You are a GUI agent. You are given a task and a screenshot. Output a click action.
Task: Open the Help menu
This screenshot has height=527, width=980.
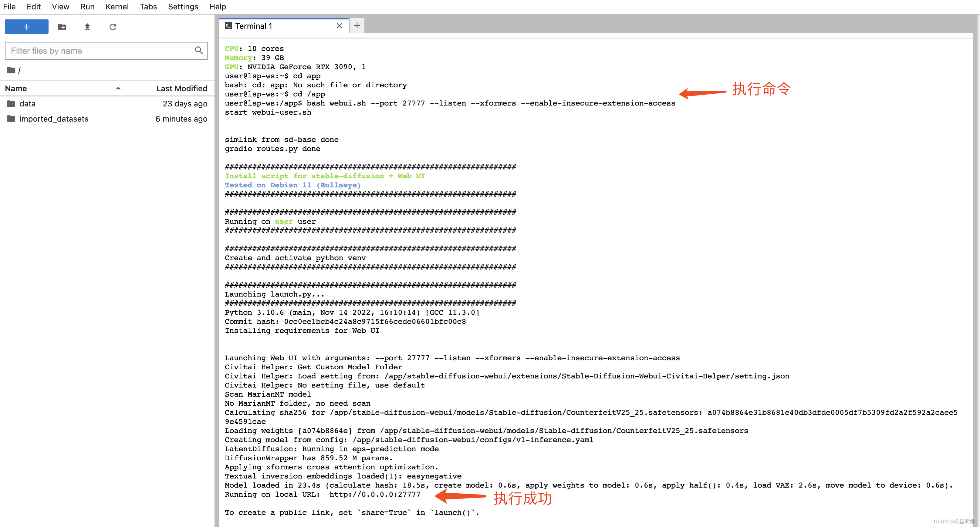[x=217, y=6]
